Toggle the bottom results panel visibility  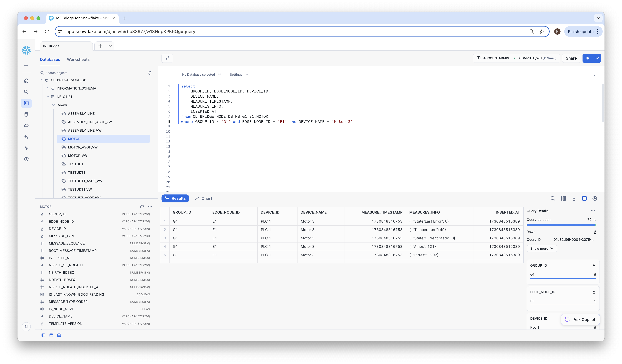[59, 335]
